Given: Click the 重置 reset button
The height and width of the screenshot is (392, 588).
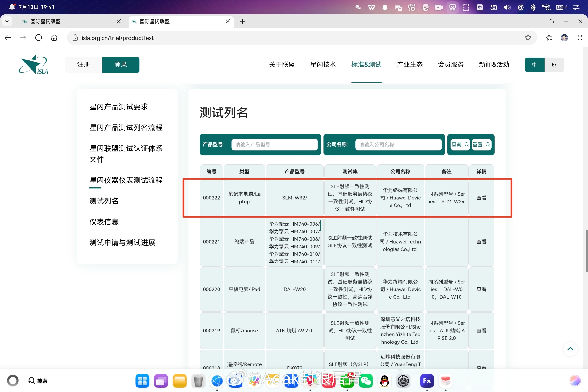Looking at the screenshot, I should click(x=481, y=144).
